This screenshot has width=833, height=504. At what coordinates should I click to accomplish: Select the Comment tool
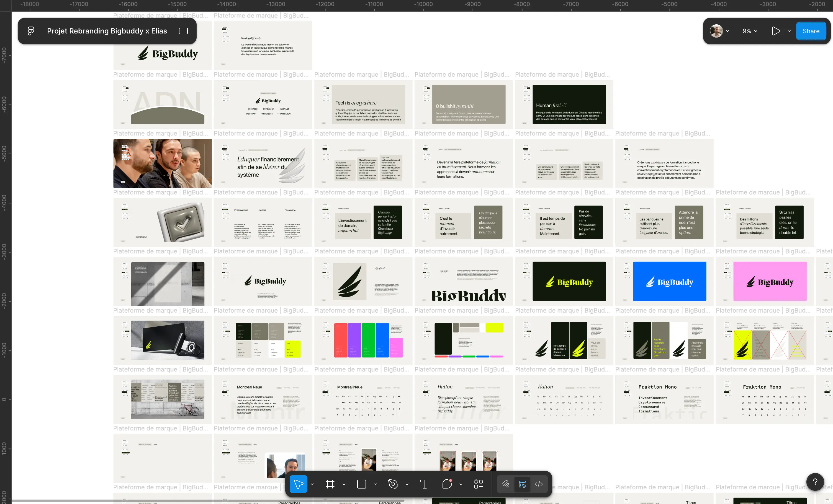coord(447,484)
